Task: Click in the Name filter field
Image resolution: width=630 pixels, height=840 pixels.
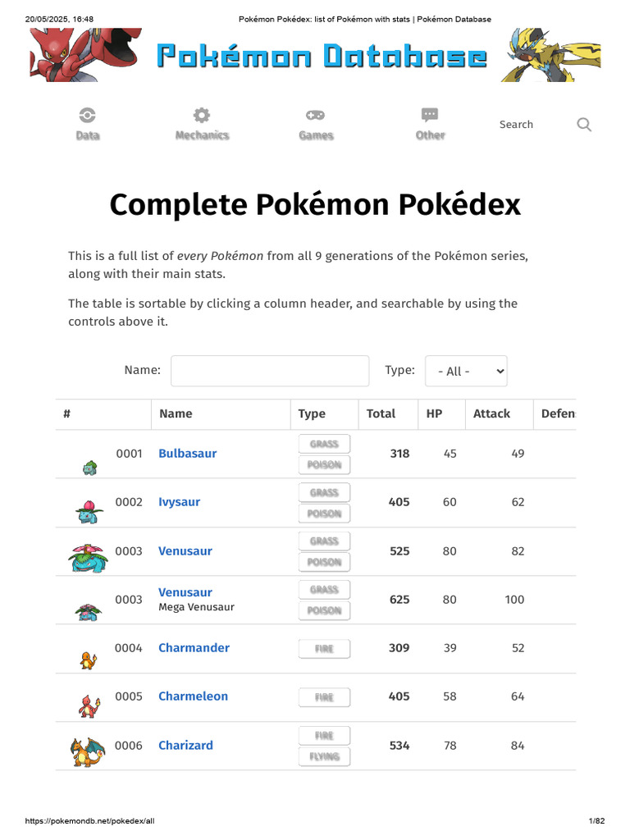Action: click(270, 371)
